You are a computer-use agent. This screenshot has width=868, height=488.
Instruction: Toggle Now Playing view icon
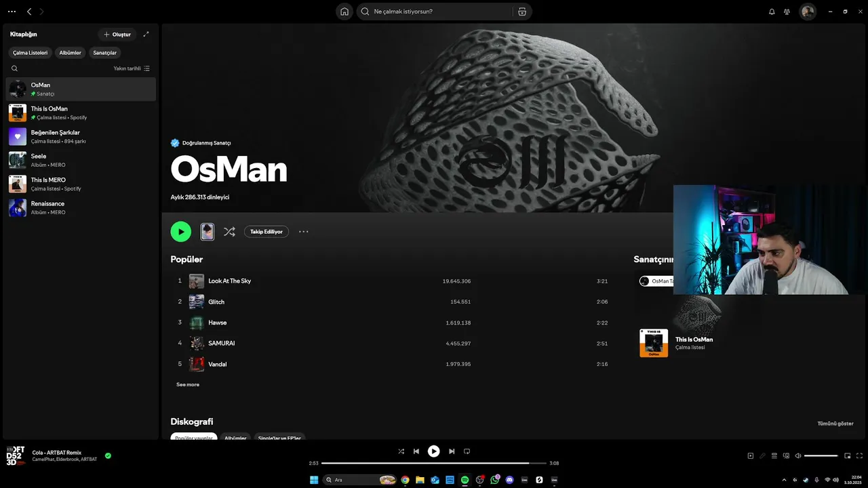coord(750,455)
